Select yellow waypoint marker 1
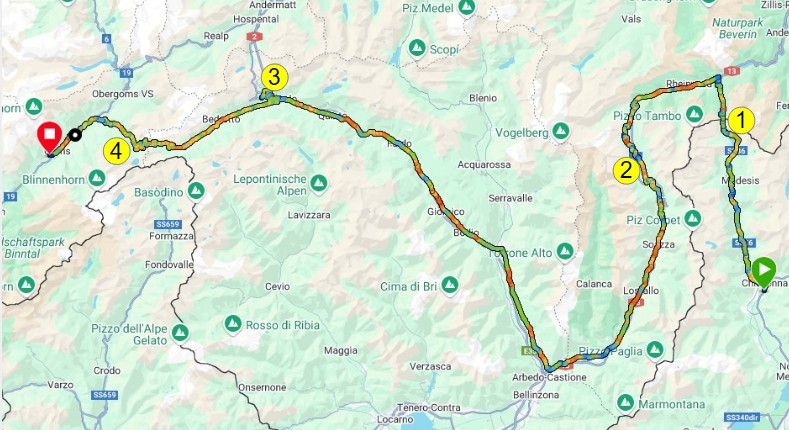This screenshot has width=789, height=430. click(740, 120)
